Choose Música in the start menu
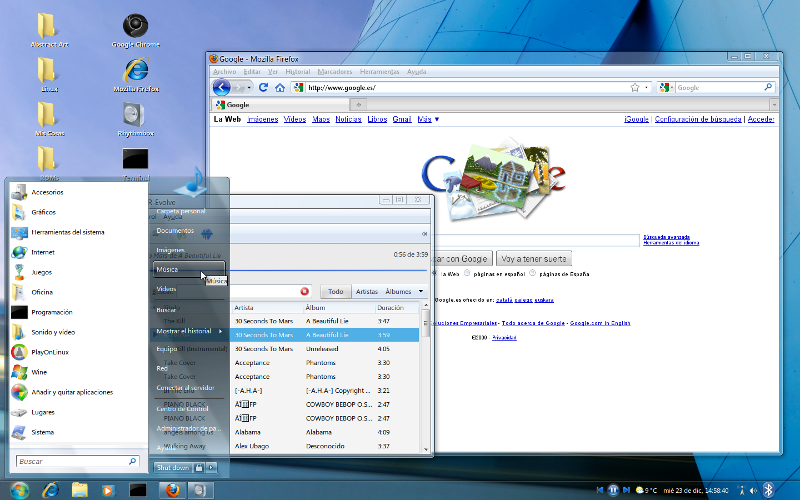Screen dimensions: 800x500 coord(189,269)
